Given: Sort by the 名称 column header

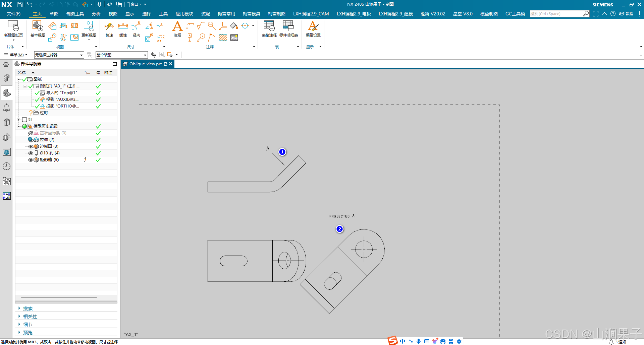Looking at the screenshot, I should pyautogui.click(x=48, y=73).
